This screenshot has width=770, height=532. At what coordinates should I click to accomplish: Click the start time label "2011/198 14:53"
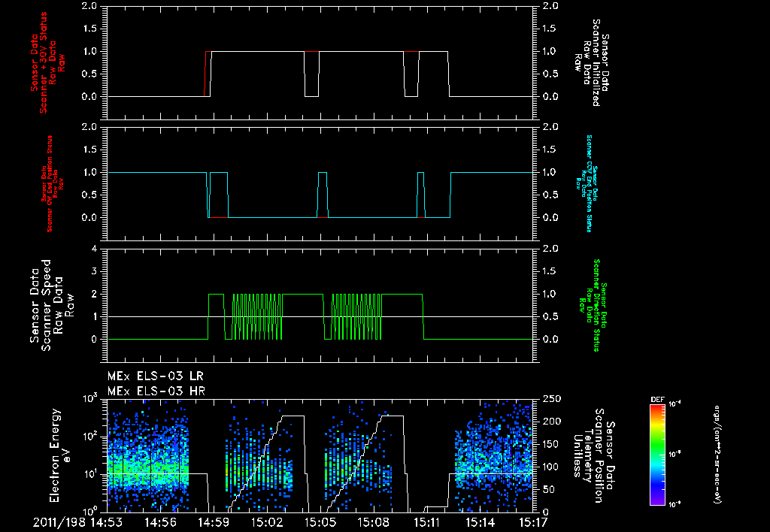tap(77, 522)
